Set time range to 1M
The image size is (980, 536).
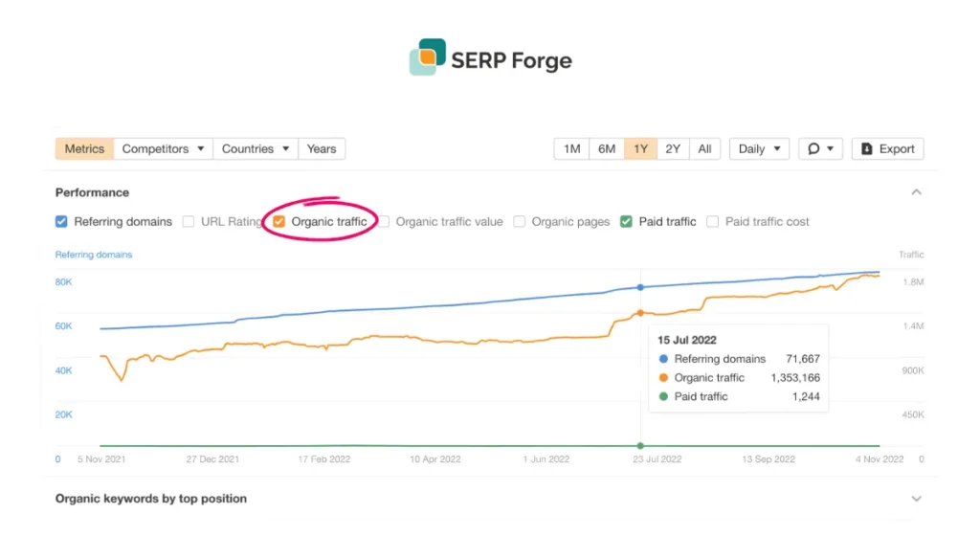coord(571,148)
